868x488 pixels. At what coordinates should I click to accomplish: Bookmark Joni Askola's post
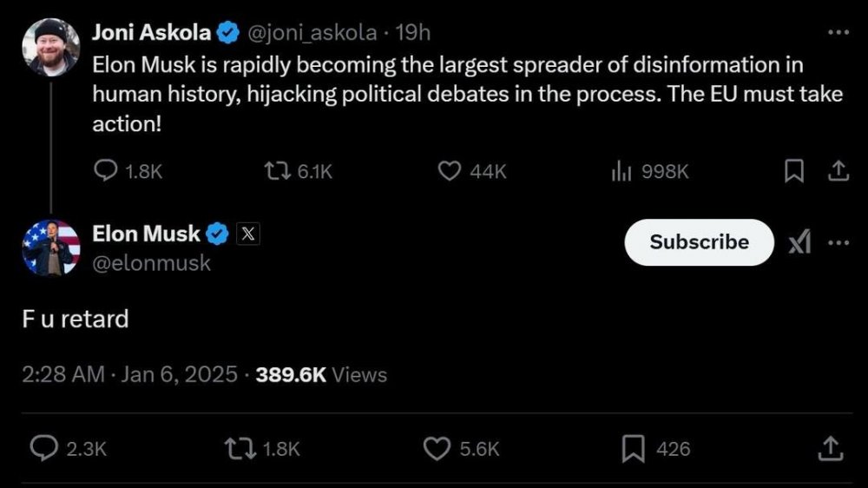tap(792, 172)
